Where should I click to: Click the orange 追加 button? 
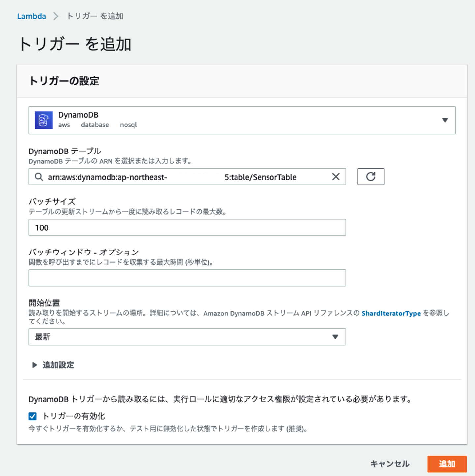point(447,464)
